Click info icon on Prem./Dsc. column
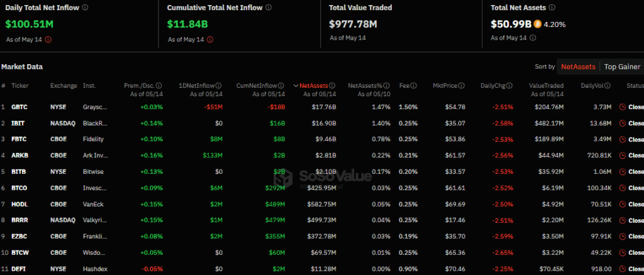This screenshot has width=644, height=275. 159,85
